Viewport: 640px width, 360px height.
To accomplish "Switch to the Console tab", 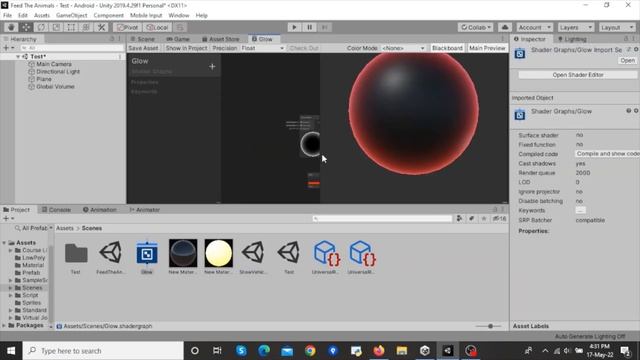I will [56, 210].
